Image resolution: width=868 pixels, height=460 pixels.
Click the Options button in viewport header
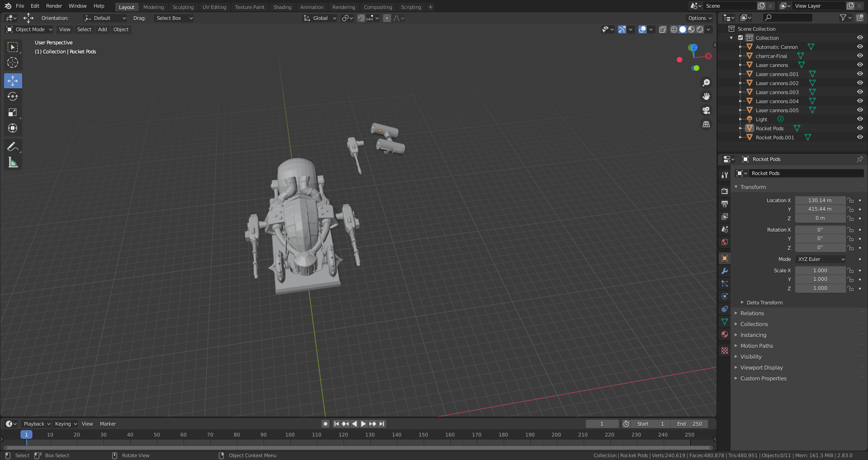click(x=699, y=18)
